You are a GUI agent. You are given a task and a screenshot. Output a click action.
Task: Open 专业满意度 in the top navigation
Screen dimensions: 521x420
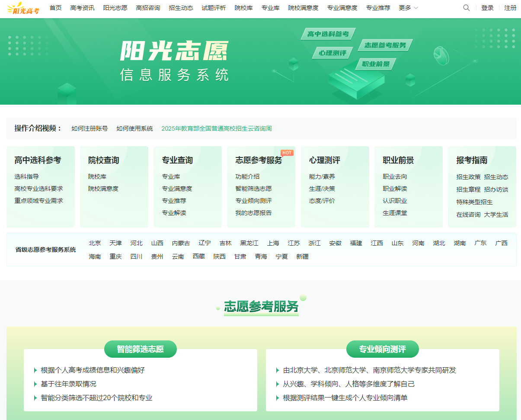tap(342, 8)
